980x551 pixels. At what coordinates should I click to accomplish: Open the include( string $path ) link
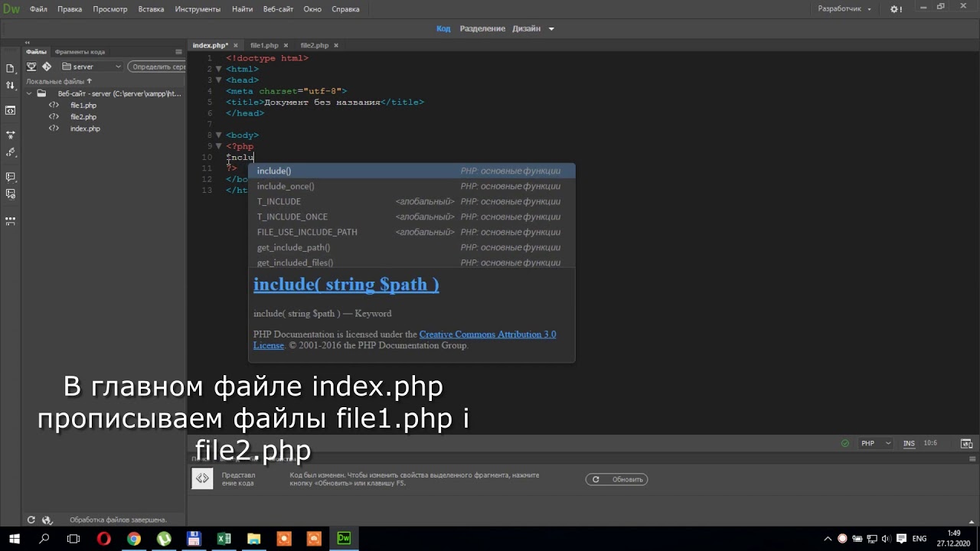pyautogui.click(x=346, y=285)
